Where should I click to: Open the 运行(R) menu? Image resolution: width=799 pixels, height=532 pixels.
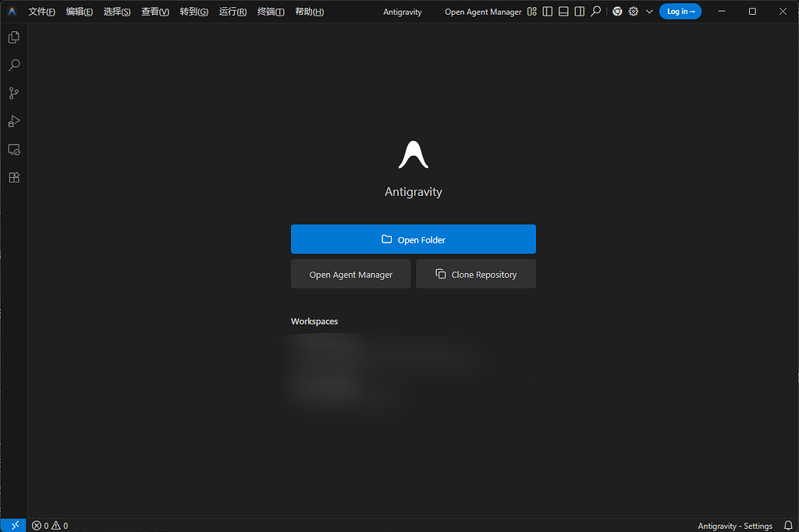tap(233, 11)
